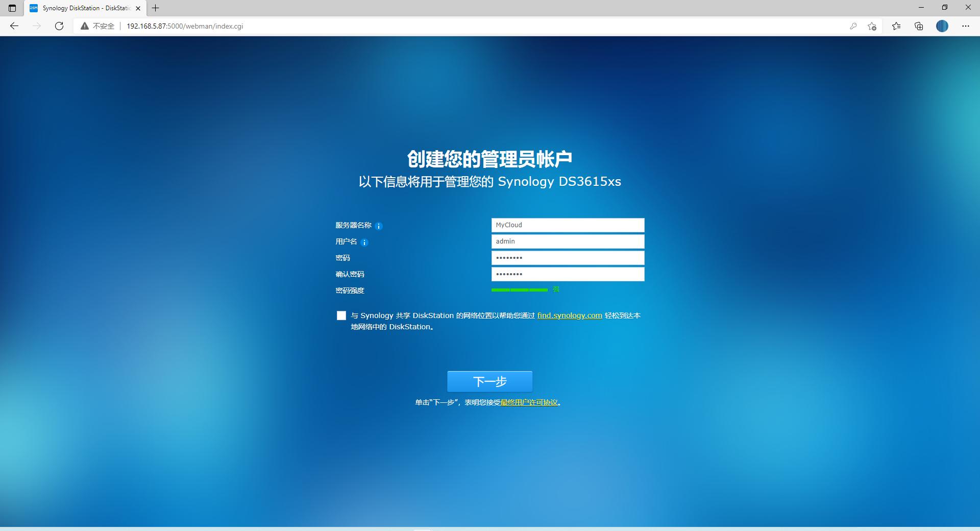This screenshot has width=980, height=531.
Task: Select the Synology DiskStation browser tab
Action: tap(82, 8)
